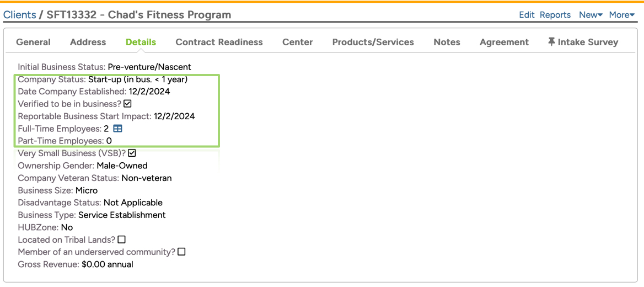This screenshot has width=644, height=287.
Task: View the Notes tab
Action: pos(447,42)
